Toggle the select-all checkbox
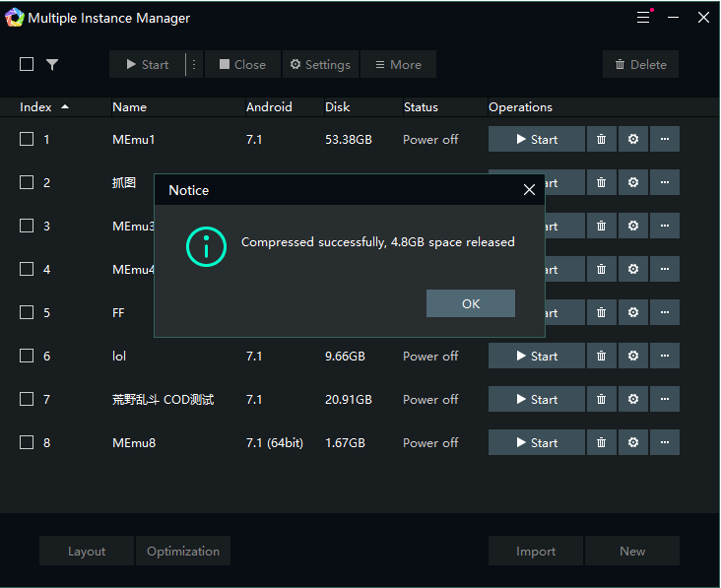This screenshot has width=721, height=588. (27, 65)
